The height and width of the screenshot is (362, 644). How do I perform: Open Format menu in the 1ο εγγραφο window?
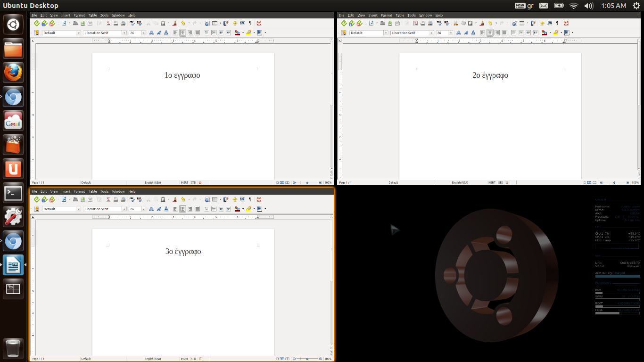pos(79,15)
